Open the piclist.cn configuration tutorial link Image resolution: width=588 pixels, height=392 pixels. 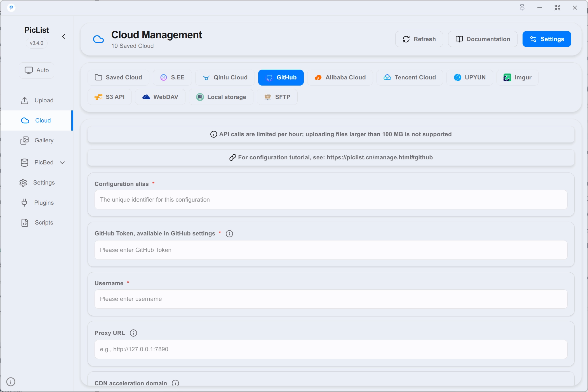pos(380,157)
